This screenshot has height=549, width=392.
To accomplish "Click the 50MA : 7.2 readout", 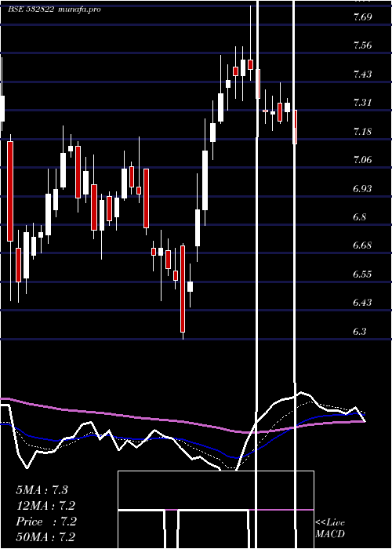I will click(x=45, y=537).
